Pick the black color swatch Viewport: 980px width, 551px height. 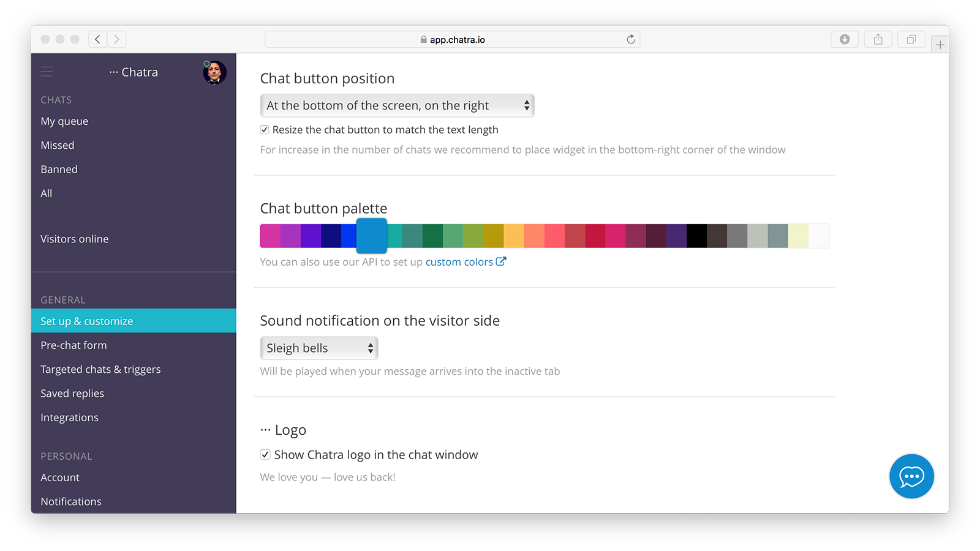[x=696, y=236]
